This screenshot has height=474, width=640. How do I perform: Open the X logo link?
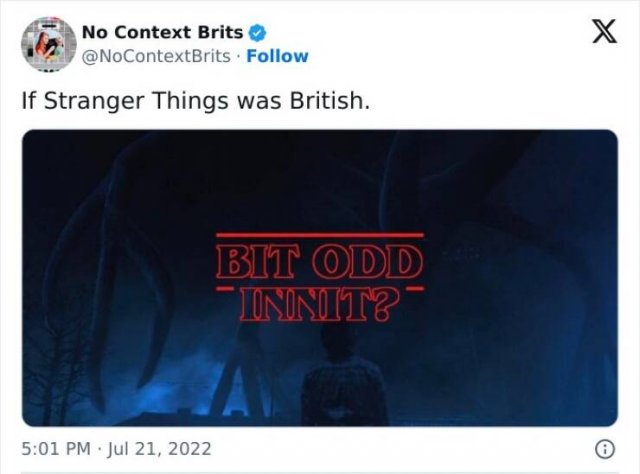604,31
